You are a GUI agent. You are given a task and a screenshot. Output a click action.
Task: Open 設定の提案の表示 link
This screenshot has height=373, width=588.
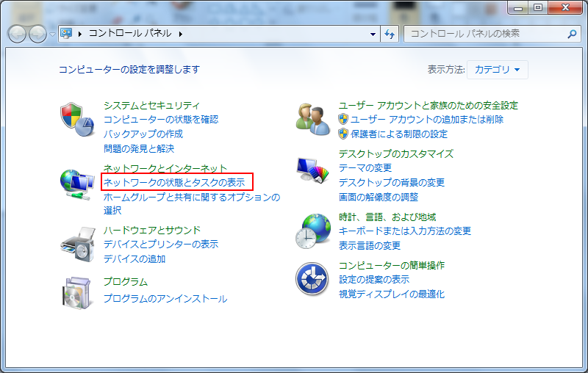pos(374,279)
